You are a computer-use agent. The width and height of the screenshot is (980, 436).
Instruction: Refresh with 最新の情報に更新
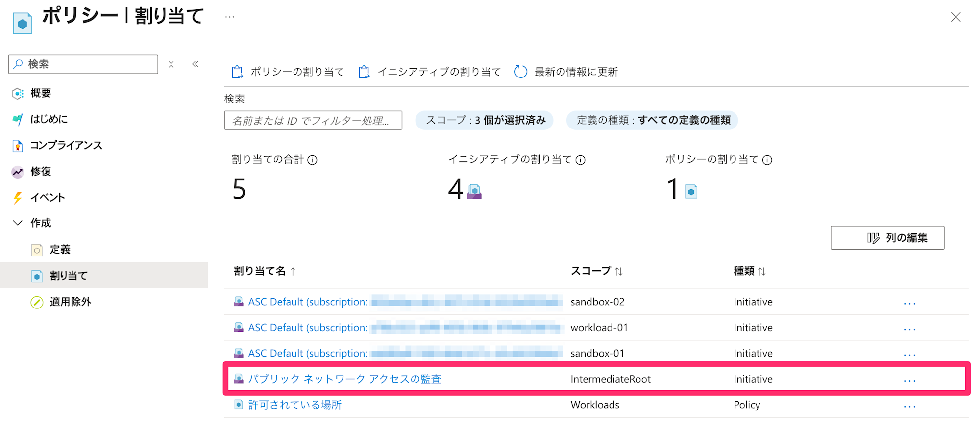(566, 72)
